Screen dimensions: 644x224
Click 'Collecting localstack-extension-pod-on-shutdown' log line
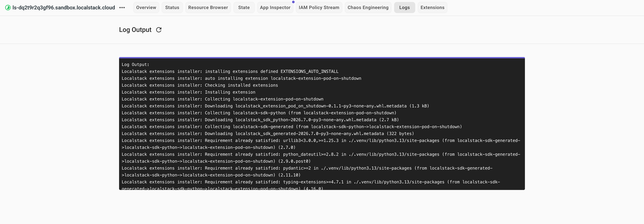223,99
